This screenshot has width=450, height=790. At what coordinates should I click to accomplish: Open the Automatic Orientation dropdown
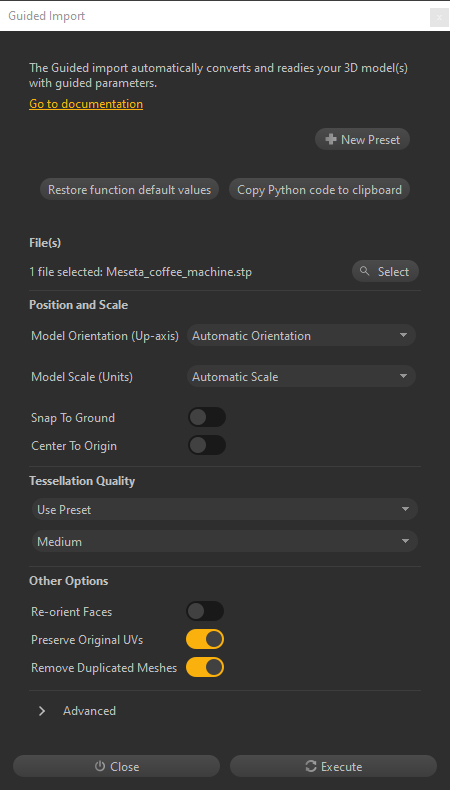click(301, 335)
